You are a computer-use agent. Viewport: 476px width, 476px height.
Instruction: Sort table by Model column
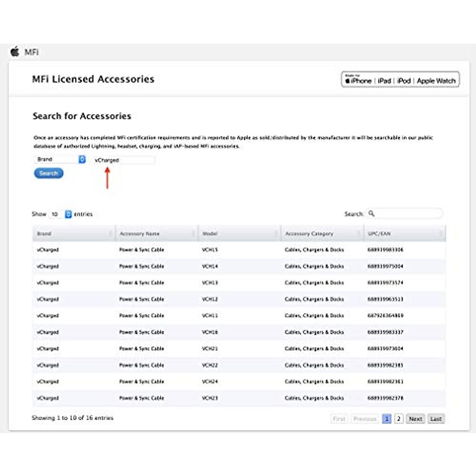(x=210, y=234)
